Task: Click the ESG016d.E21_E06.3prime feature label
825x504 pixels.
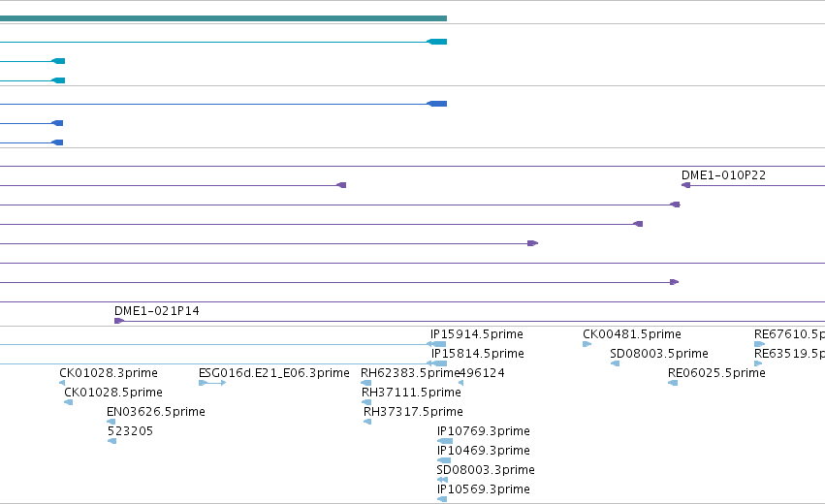Action: (x=274, y=373)
